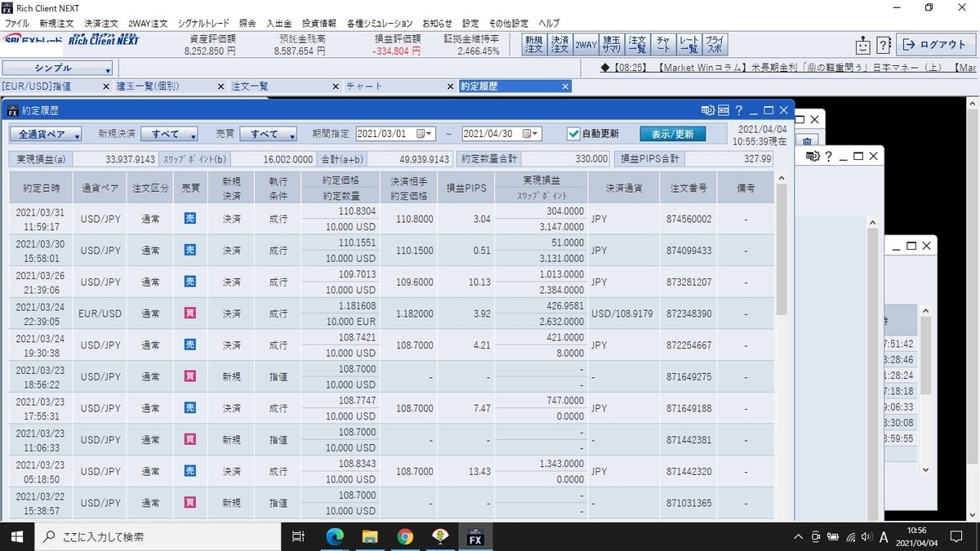
Task: Open 注文一覧 toolbar icon
Action: coord(637,44)
